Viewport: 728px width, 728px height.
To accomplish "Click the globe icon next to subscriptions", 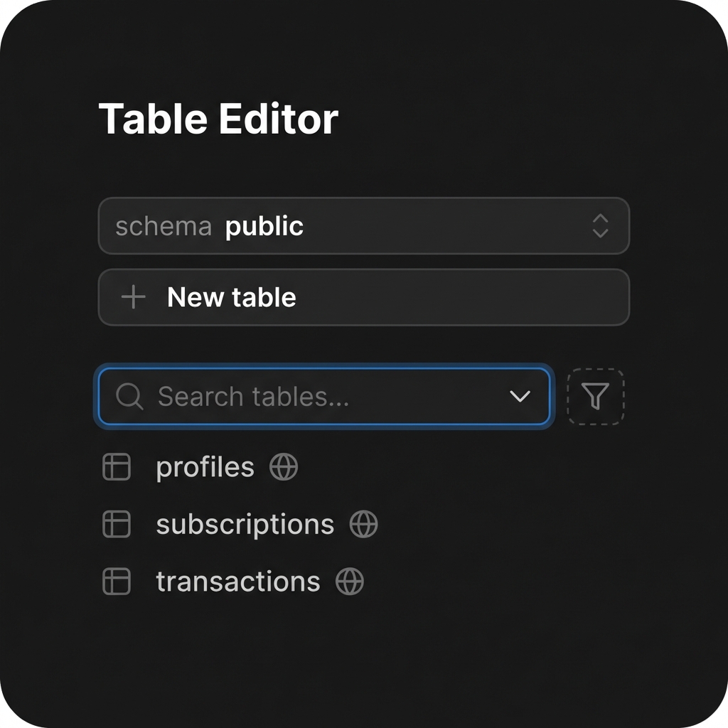I will (x=363, y=524).
